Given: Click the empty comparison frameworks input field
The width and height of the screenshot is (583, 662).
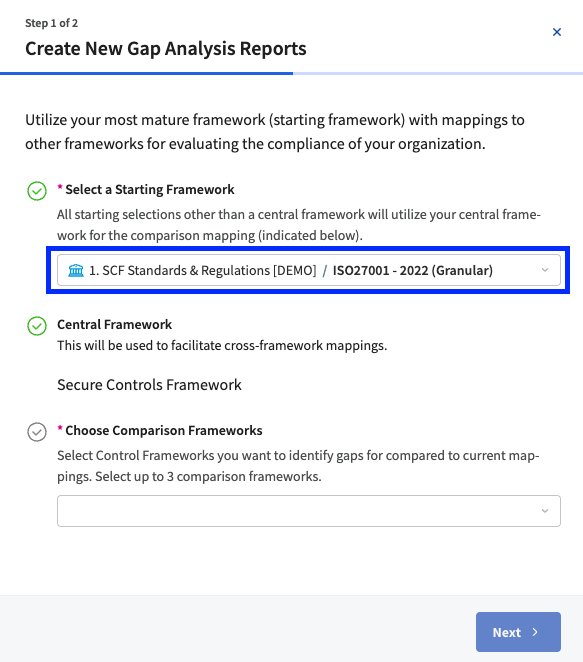Looking at the screenshot, I should coord(309,511).
